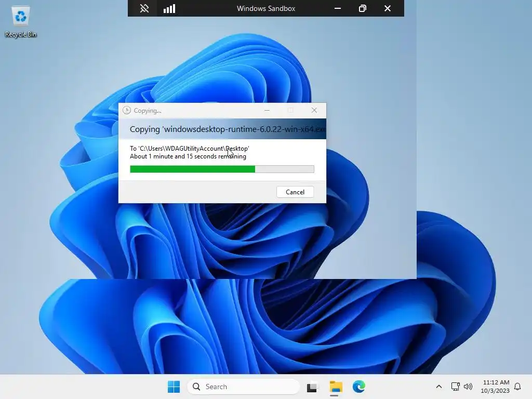Focus the taskbar Search box
The height and width of the screenshot is (399, 532).
244,387
